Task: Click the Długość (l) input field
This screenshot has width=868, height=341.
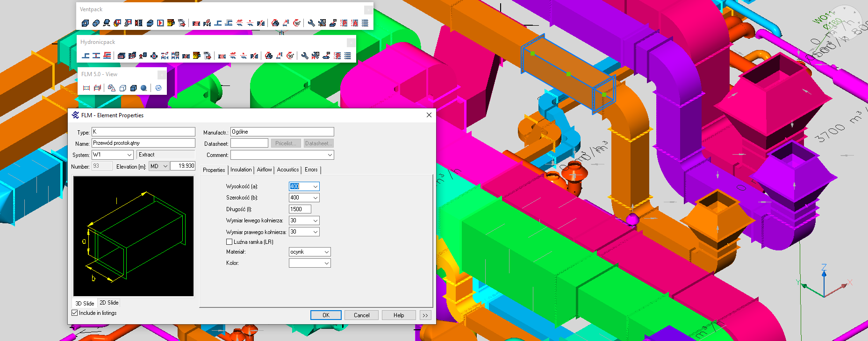Action: point(300,209)
